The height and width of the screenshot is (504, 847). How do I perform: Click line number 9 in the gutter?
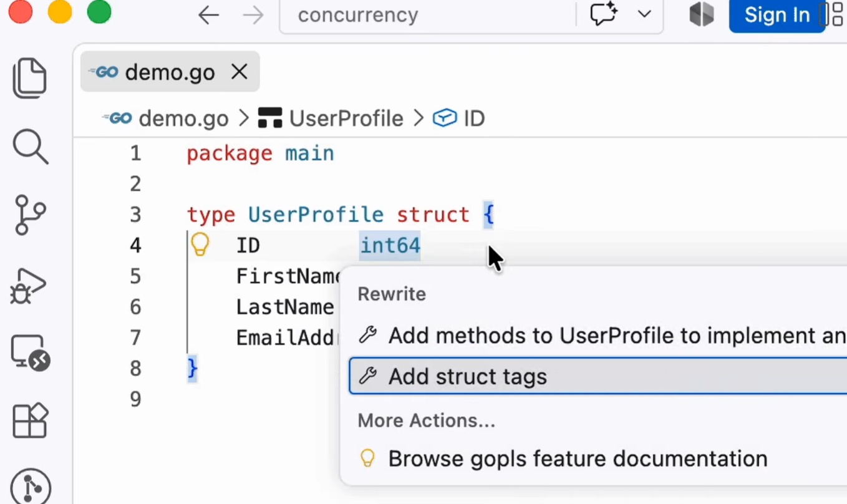[135, 399]
